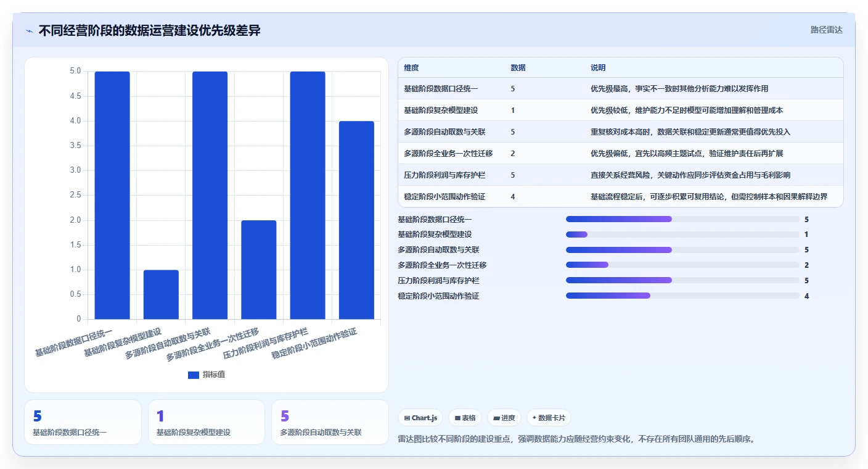Click the bar for 多源阶段全业务一次性迁移
868x469 pixels.
259,270
